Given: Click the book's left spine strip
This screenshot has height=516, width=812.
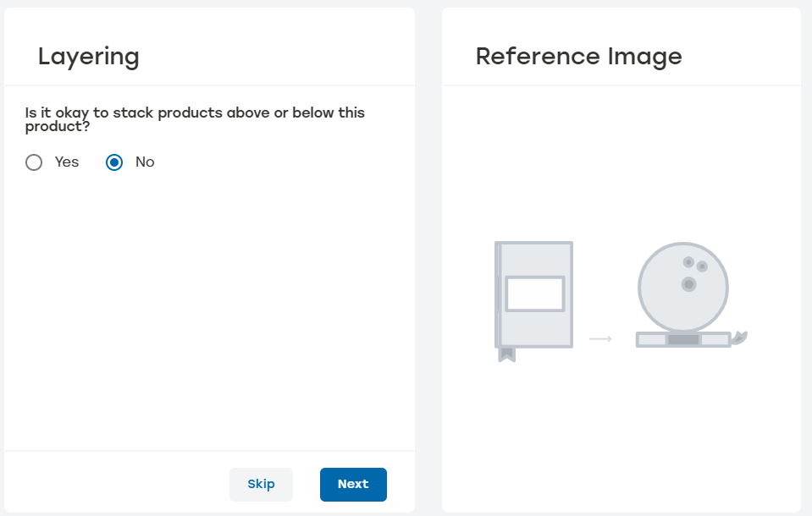Looking at the screenshot, I should click(x=500, y=294).
